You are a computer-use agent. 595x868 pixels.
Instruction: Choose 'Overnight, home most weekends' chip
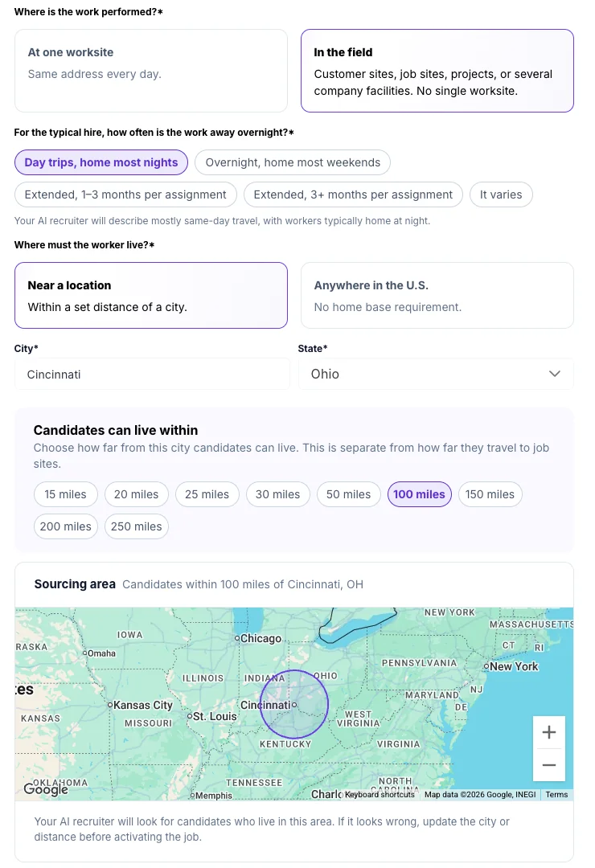(x=293, y=162)
